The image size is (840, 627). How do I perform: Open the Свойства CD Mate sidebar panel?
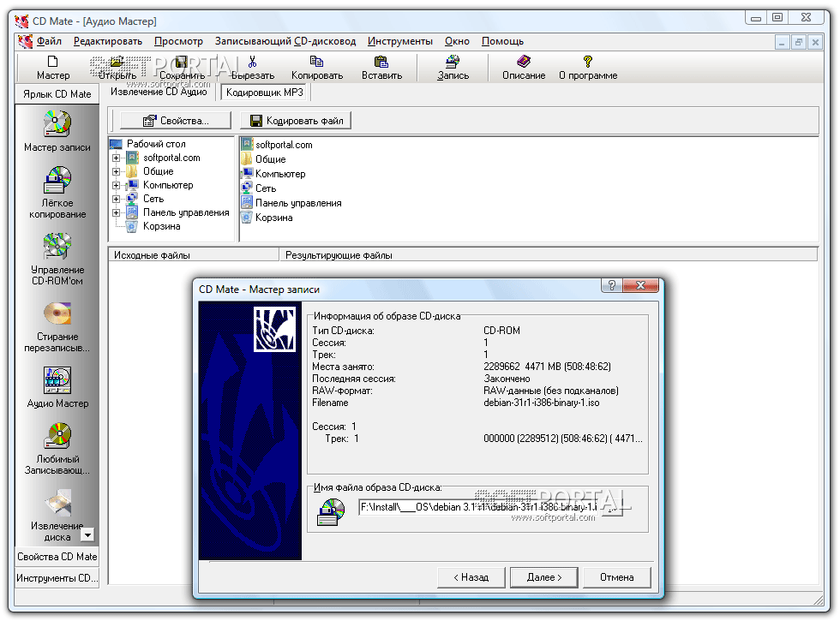pyautogui.click(x=57, y=557)
